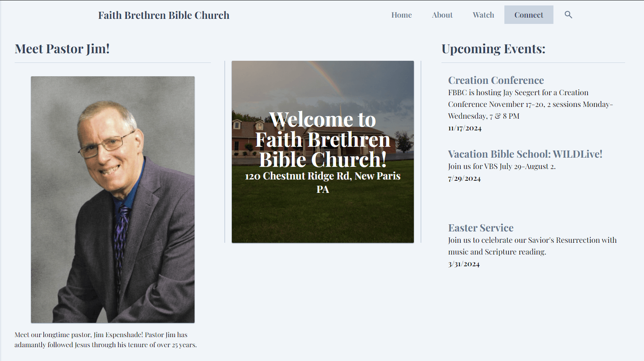Image resolution: width=644 pixels, height=361 pixels.
Task: Click Pastor Jim's portrait photo
Action: pyautogui.click(x=112, y=199)
